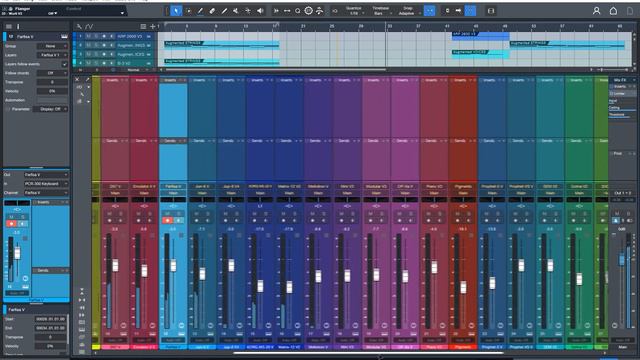Screen dimensions: 640x360
Task: Open Inserts header on Pigments channel
Action: click(x=463, y=80)
